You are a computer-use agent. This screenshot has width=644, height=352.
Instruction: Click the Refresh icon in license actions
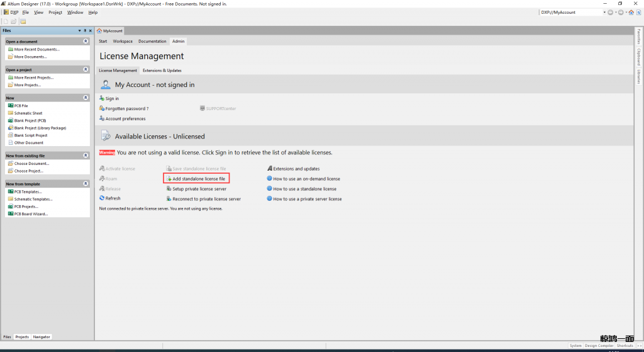[x=102, y=198]
